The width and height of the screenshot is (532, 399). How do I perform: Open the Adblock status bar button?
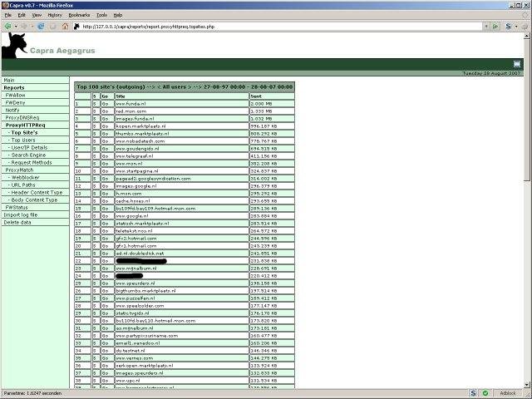508,393
